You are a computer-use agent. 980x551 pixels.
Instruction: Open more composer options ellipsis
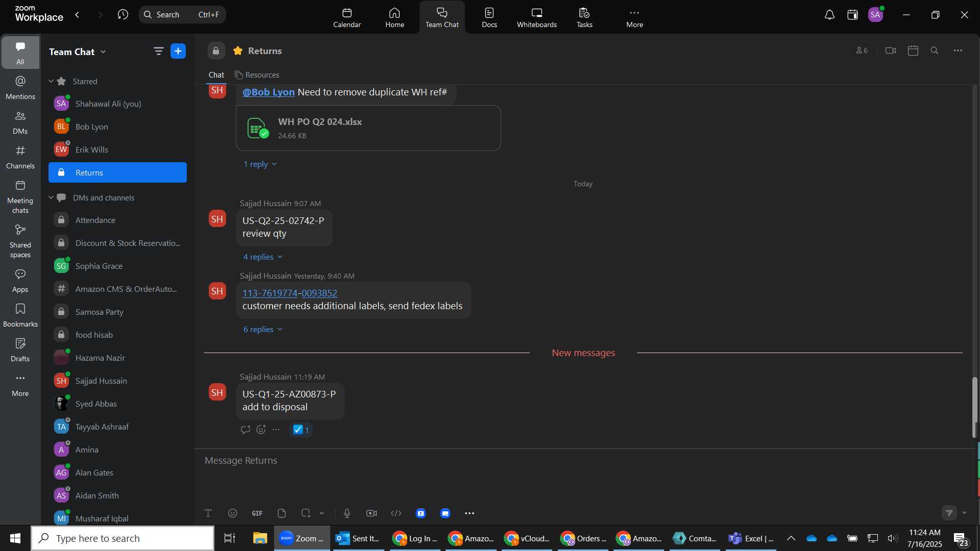(x=470, y=513)
